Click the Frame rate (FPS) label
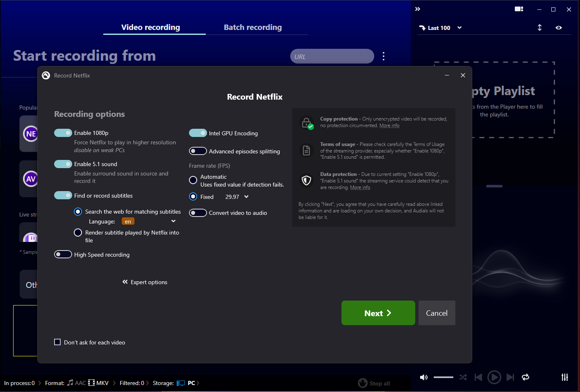 pos(209,166)
